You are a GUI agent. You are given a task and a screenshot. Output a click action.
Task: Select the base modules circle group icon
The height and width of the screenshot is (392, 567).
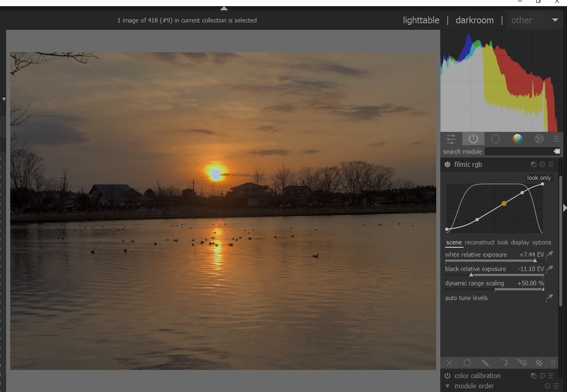[x=495, y=139]
